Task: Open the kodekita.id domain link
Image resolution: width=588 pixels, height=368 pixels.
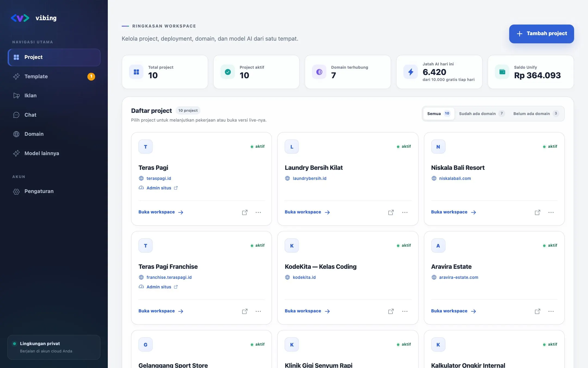Action: coord(304,277)
